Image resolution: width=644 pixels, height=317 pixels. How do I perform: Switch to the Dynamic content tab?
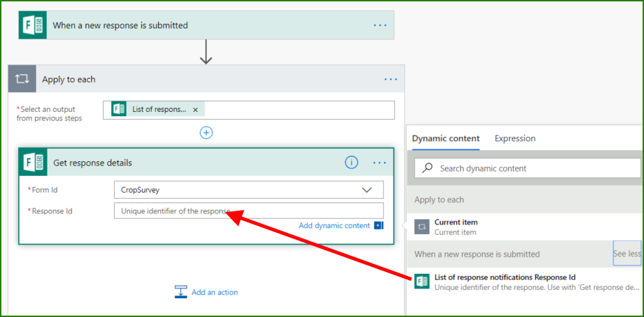pyautogui.click(x=446, y=138)
